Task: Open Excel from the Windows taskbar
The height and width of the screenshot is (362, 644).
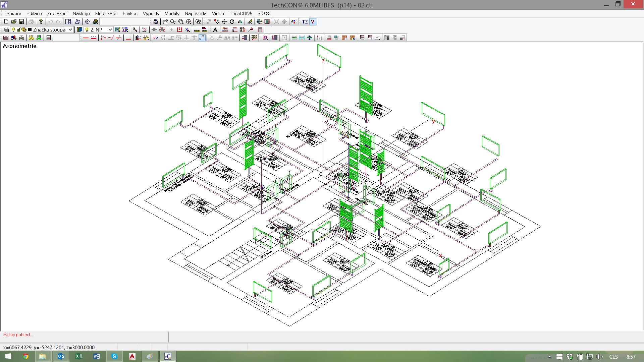Action: coord(79,356)
